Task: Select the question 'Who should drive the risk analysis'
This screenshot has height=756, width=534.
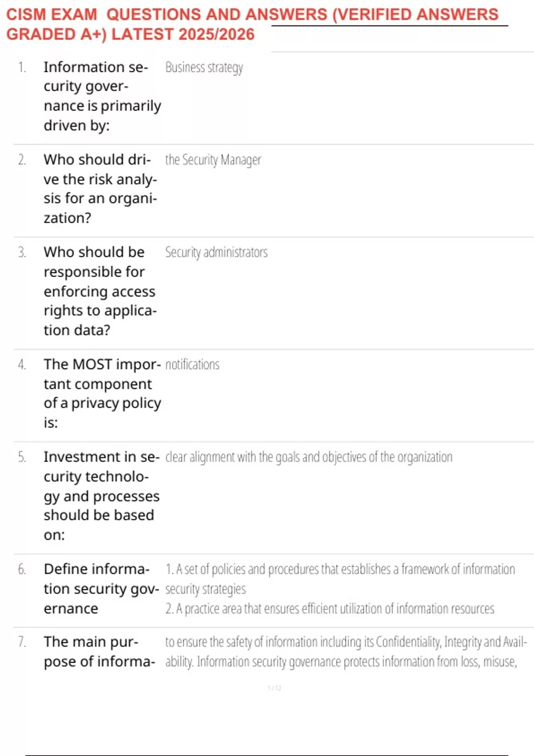Action: coord(100,189)
